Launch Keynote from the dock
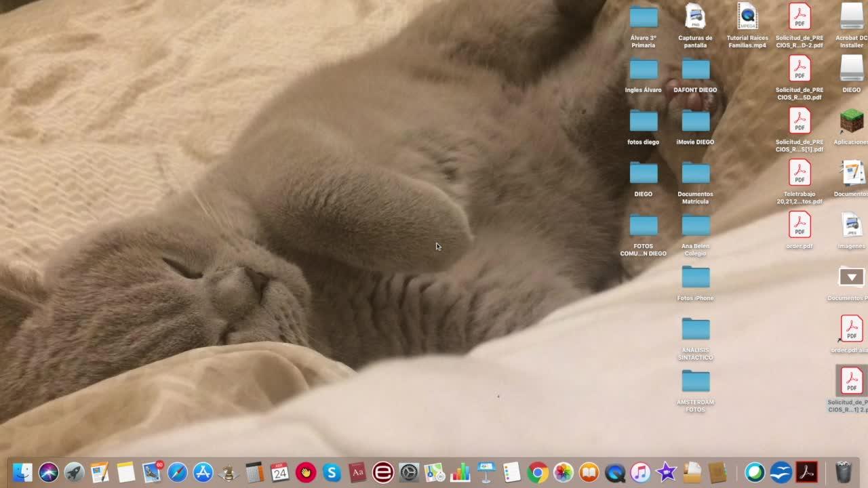868x488 pixels. click(x=486, y=472)
